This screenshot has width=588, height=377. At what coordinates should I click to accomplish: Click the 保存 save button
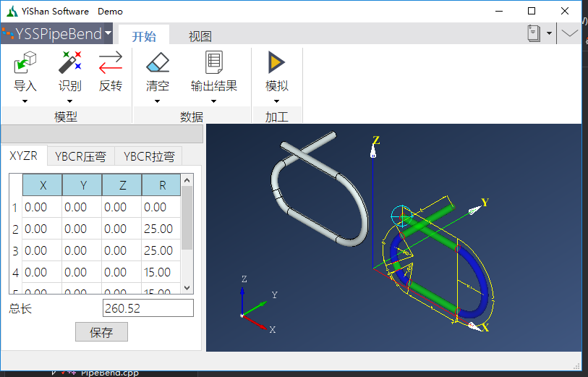coord(101,332)
